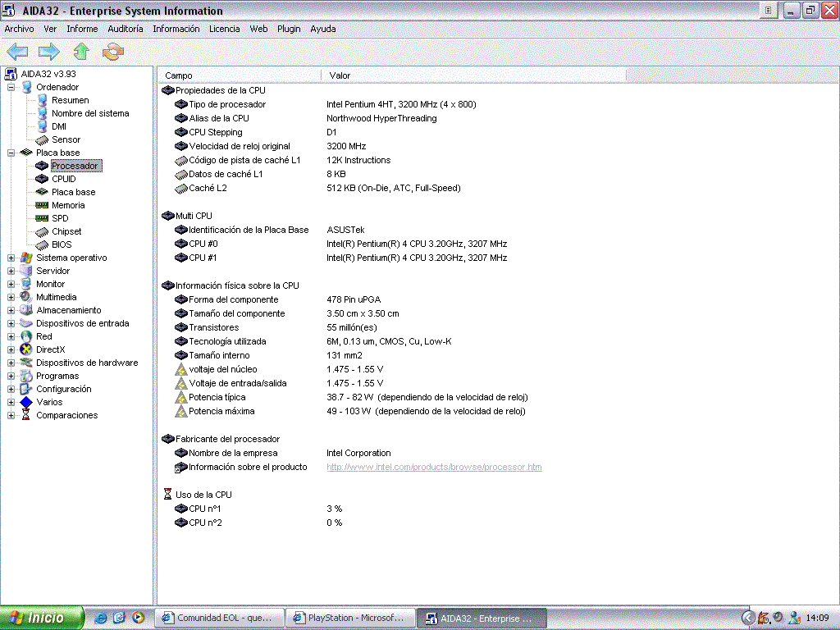Open the Información menu
The width and height of the screenshot is (840, 630).
(176, 29)
